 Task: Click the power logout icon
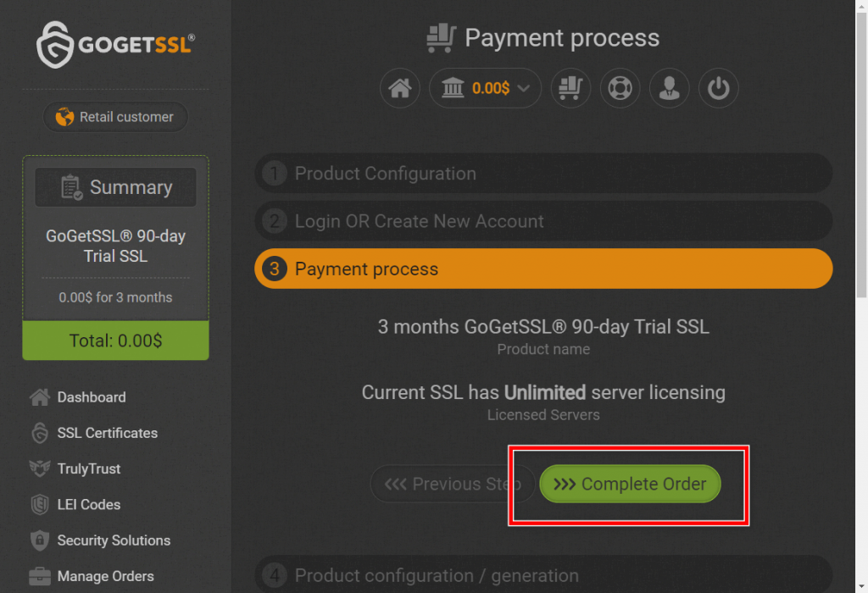719,88
